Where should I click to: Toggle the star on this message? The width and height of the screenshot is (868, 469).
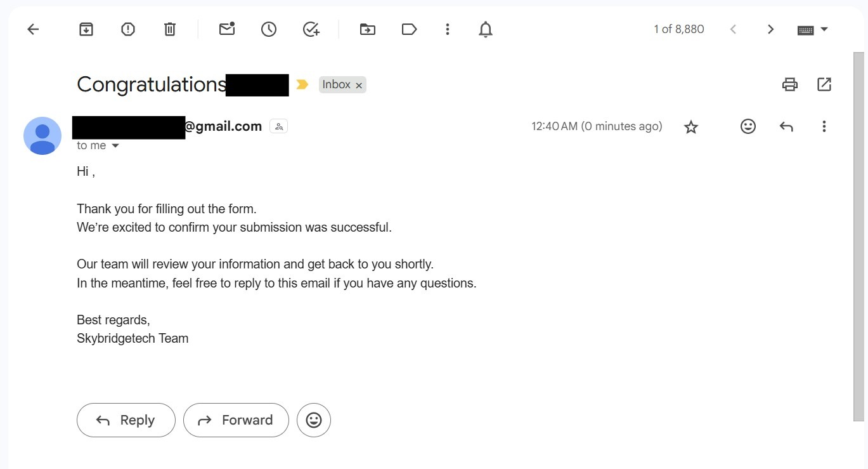pos(691,127)
